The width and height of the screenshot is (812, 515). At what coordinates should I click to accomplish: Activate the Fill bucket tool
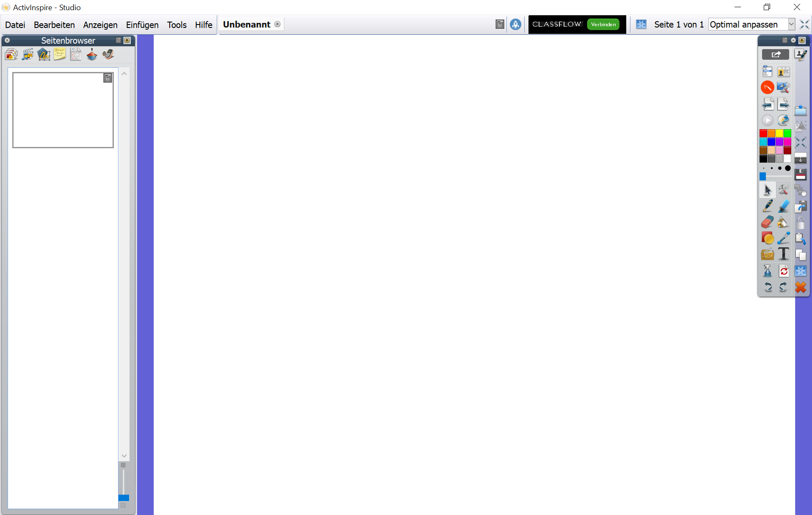783,222
